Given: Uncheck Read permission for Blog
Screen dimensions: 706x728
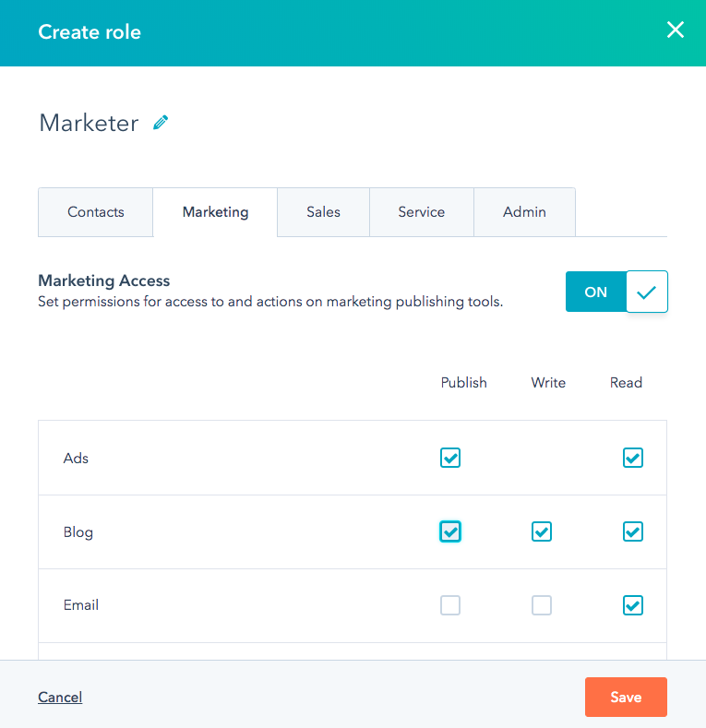Looking at the screenshot, I should coord(632,531).
